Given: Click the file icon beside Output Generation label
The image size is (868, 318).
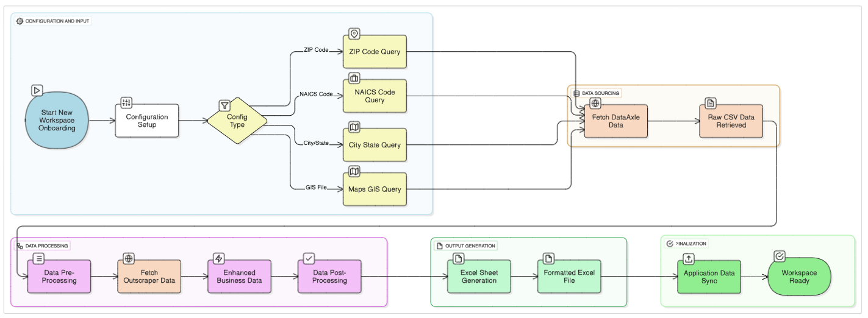Looking at the screenshot, I should click(x=439, y=246).
